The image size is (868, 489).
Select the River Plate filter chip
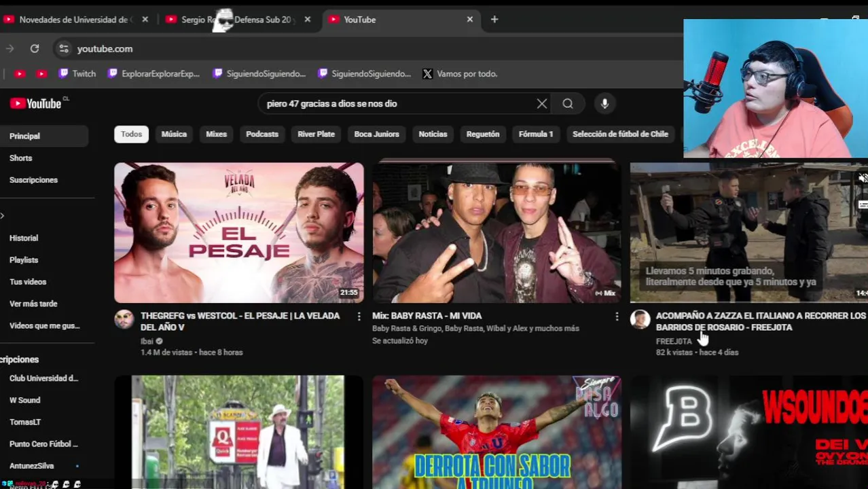tap(316, 134)
